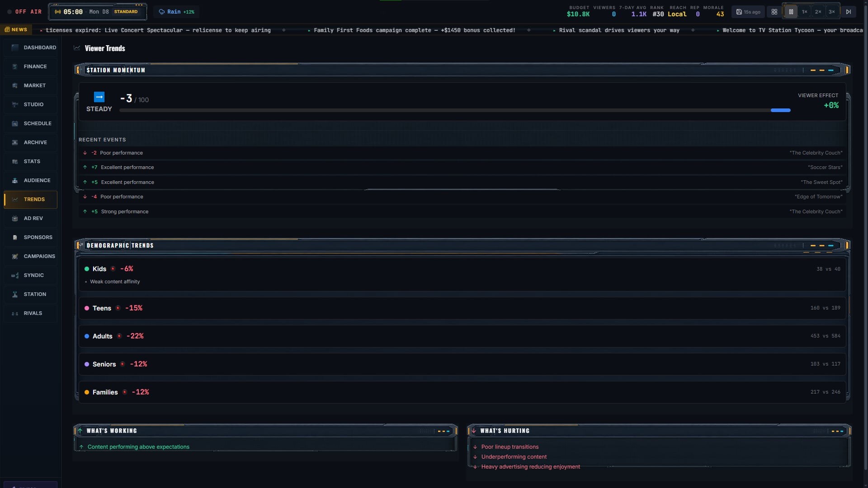Open the Campaigns section
The width and height of the screenshot is (868, 488).
pos(31,256)
